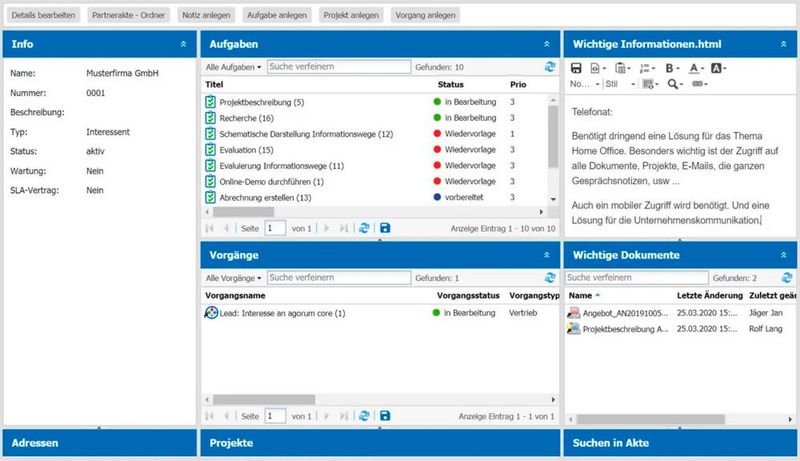Save the Wichtige Informationen editor content

tap(576, 68)
